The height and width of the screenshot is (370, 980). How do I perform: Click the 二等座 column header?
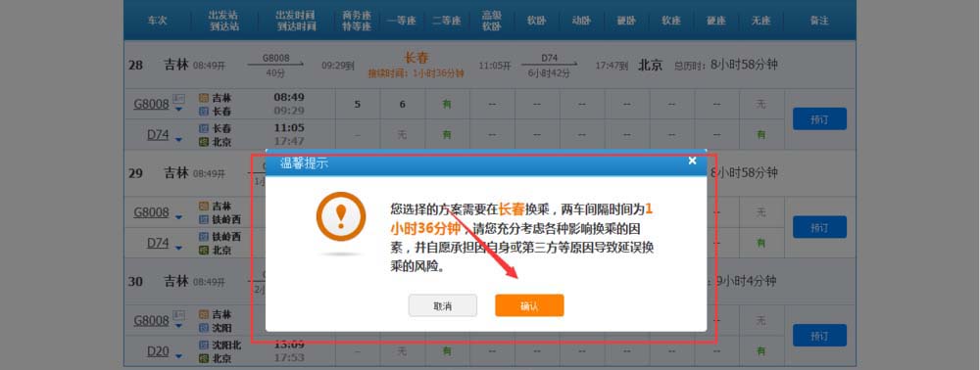[x=447, y=21]
